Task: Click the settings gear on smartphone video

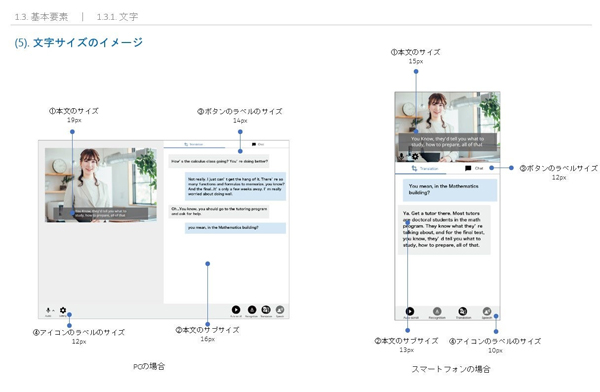Action: coord(415,156)
